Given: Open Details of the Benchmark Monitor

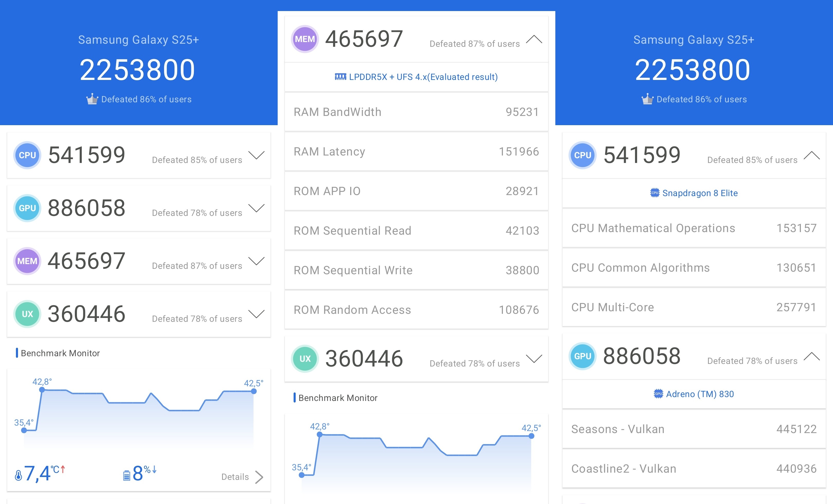Looking at the screenshot, I should tap(242, 477).
